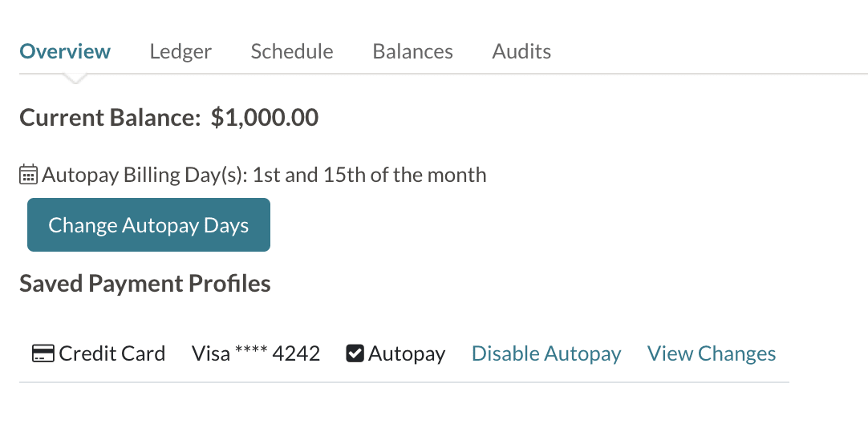Screen dimensions: 868x436
Task: Switch to the Ledger tab
Action: 180,51
